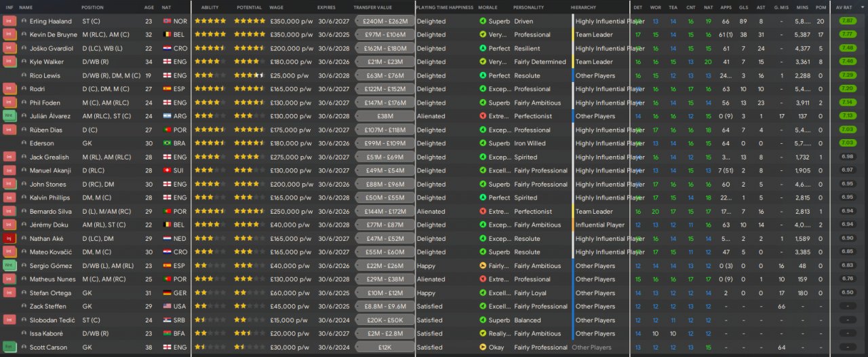Select Kyle Walker's 'Team Leader' hierarchy text
This screenshot has height=357, width=868.
[x=594, y=62]
